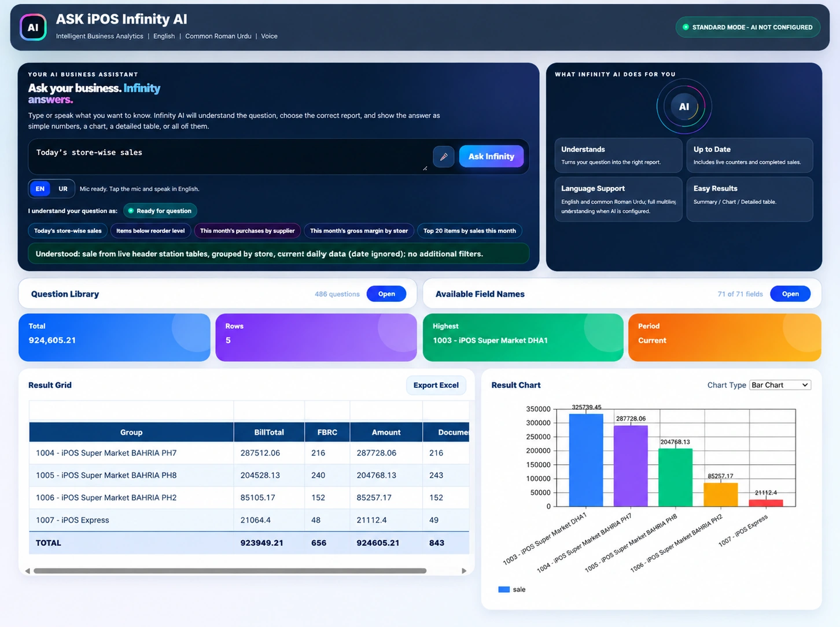The image size is (840, 627).
Task: Click the AI logo beside ASK iPOS Infinity AI
Action: (33, 27)
